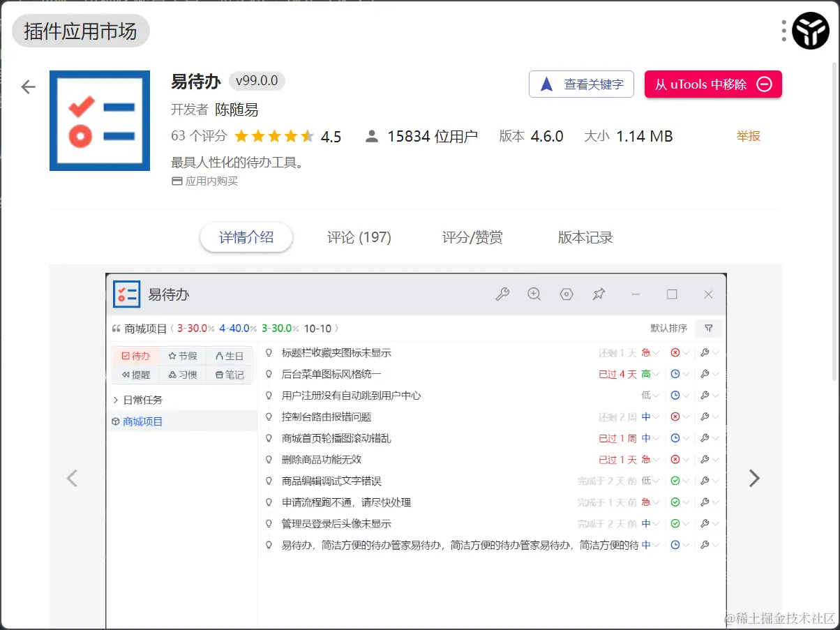The image size is (840, 630).
Task: Switch to the 详情介绍 tab
Action: point(246,237)
